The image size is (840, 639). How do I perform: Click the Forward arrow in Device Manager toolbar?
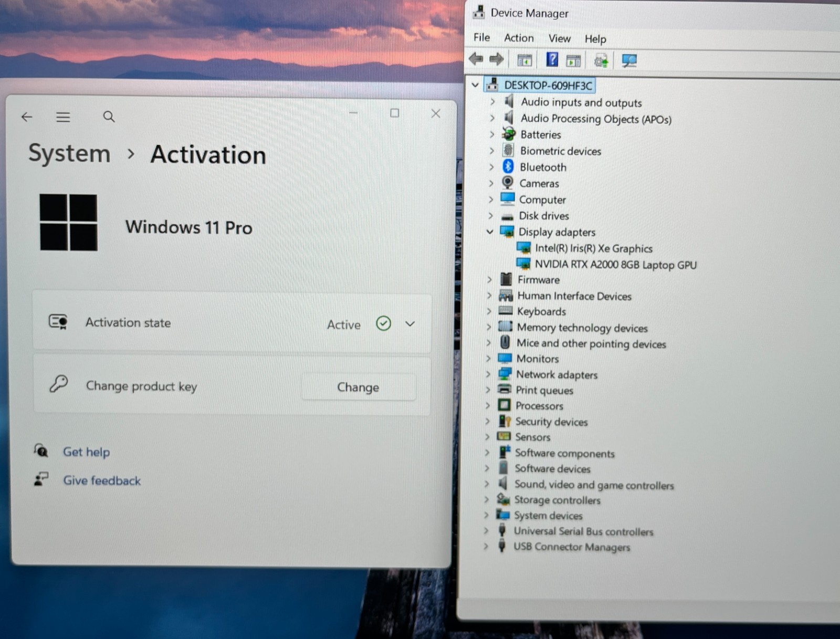(x=496, y=59)
